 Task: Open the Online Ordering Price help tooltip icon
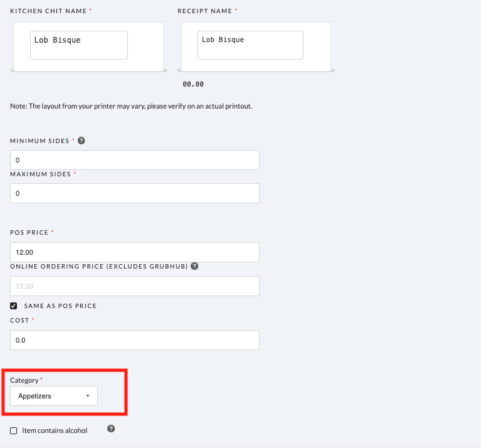pos(194,266)
